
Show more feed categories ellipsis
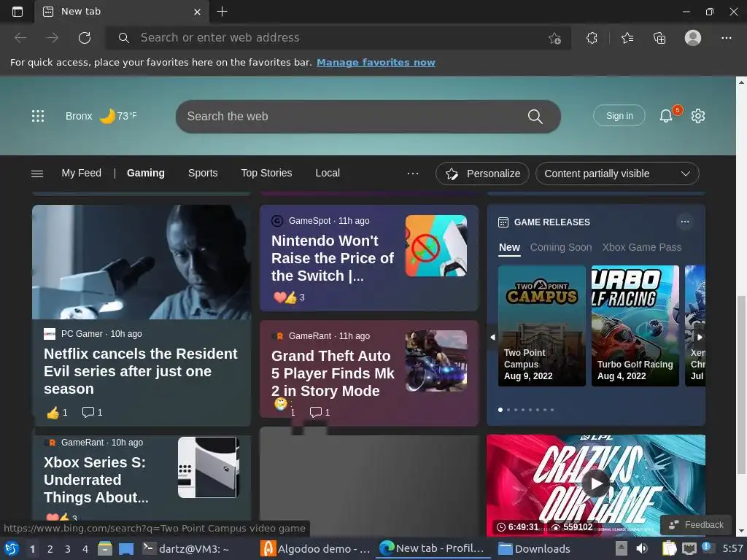tap(413, 174)
